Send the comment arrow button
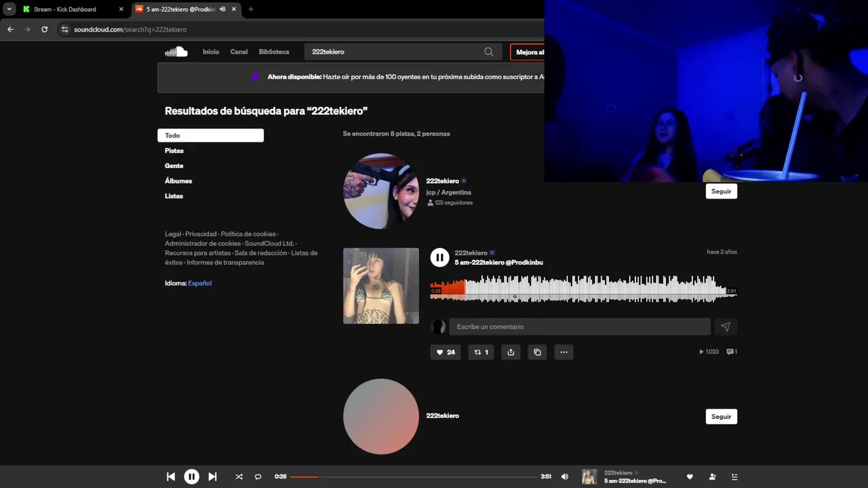 (x=726, y=327)
